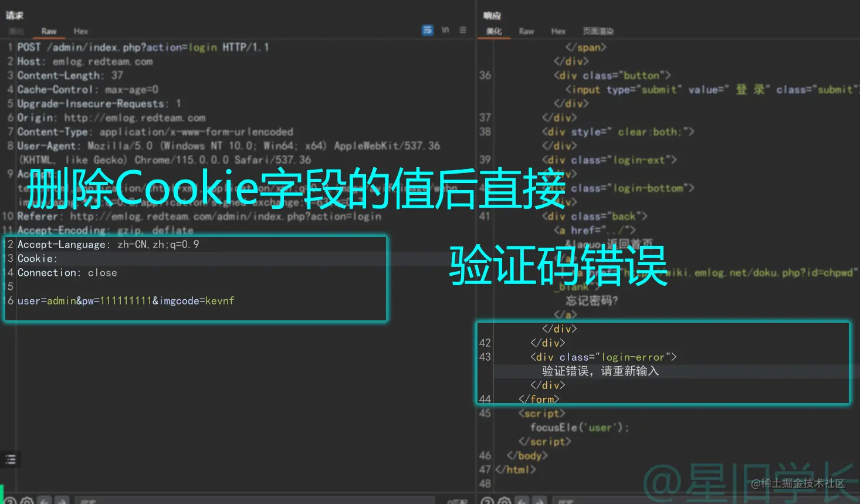This screenshot has height=504, width=860.
Task: Click the closing </html> tag line
Action: pos(516,469)
